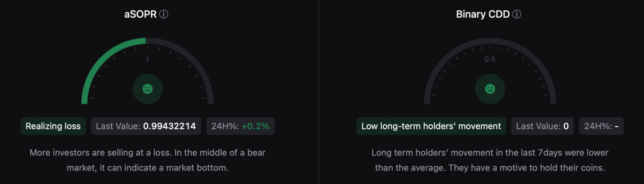644x184 pixels.
Task: Click the Binary CDD Last Value 0 box
Action: pos(542,126)
